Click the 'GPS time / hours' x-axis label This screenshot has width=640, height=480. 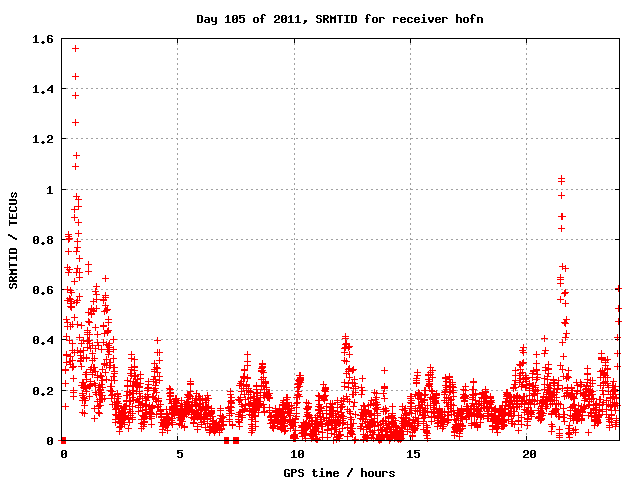(340, 472)
